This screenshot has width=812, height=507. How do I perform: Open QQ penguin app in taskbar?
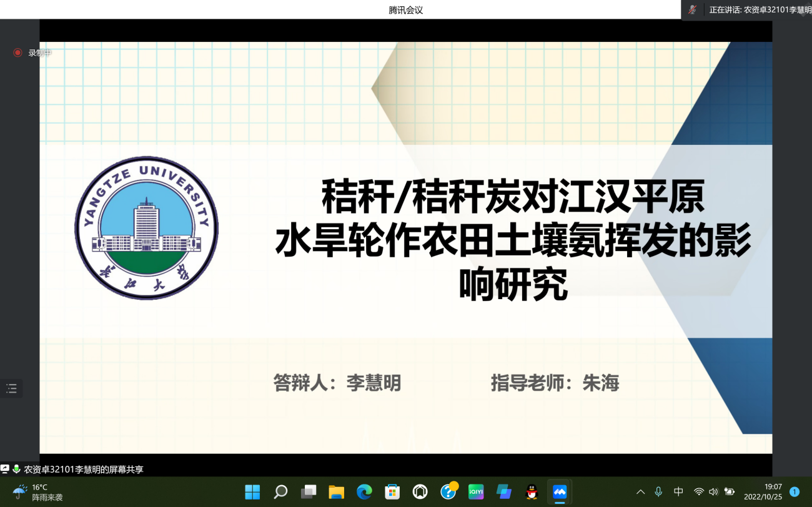[x=532, y=492]
